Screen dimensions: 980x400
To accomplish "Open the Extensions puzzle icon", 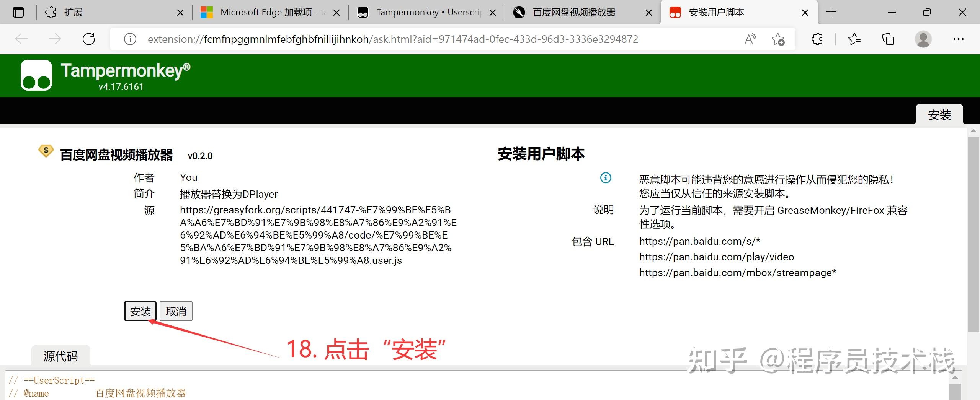I will 817,39.
